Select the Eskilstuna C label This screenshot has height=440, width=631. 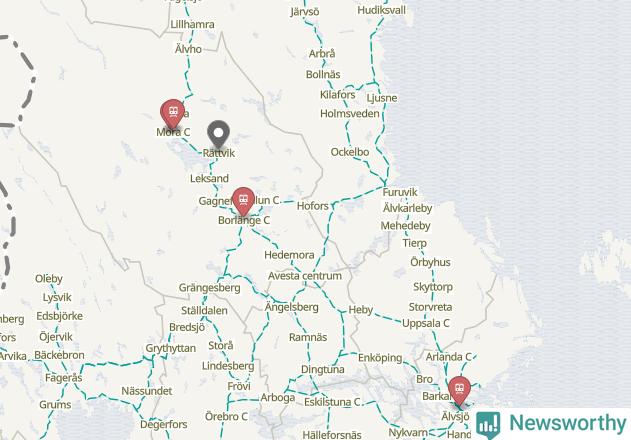[332, 402]
